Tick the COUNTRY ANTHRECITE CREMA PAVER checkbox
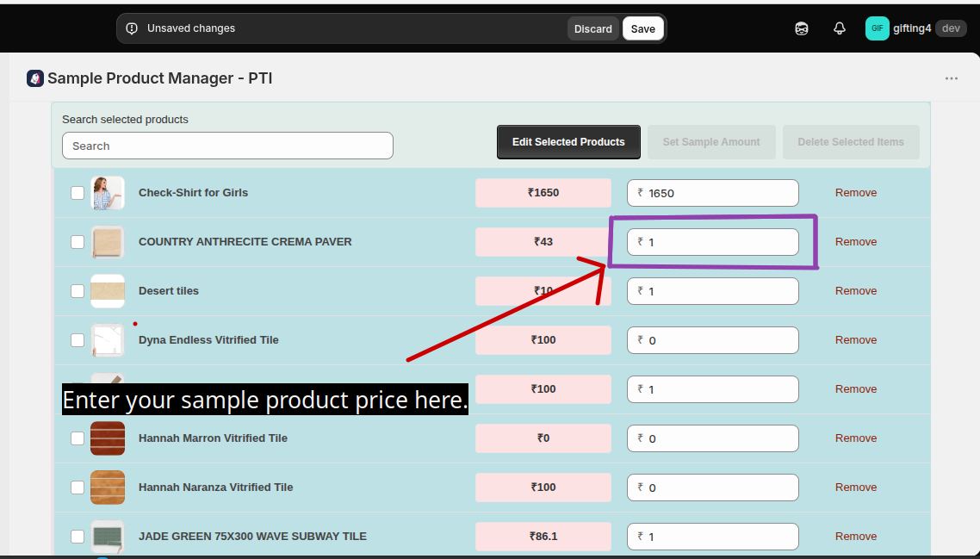This screenshot has height=559, width=980. (78, 242)
